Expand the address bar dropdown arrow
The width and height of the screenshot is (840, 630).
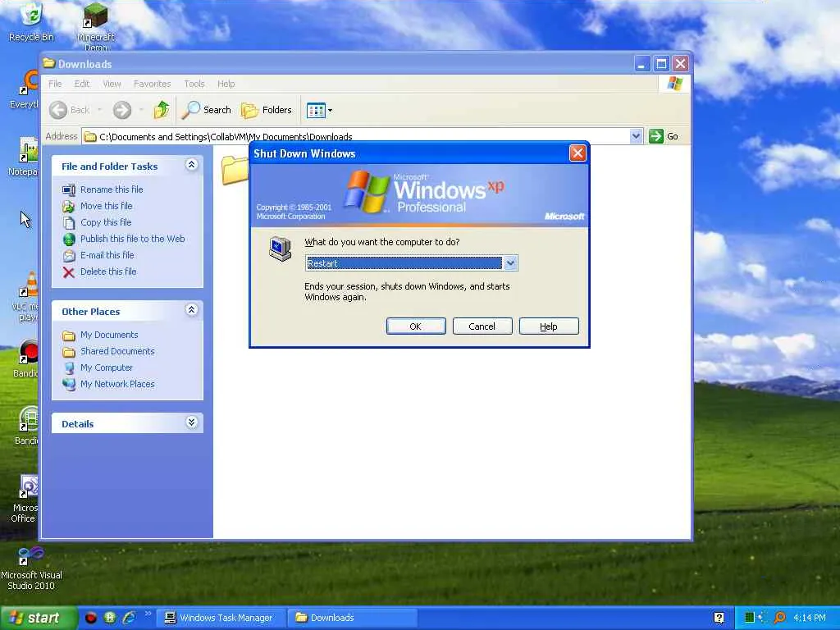click(x=636, y=136)
